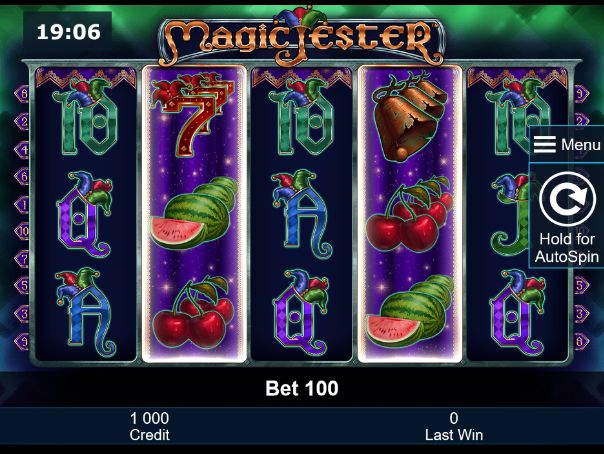Click the red triple 7 symbol
The height and width of the screenshot is (454, 604).
coord(193,114)
